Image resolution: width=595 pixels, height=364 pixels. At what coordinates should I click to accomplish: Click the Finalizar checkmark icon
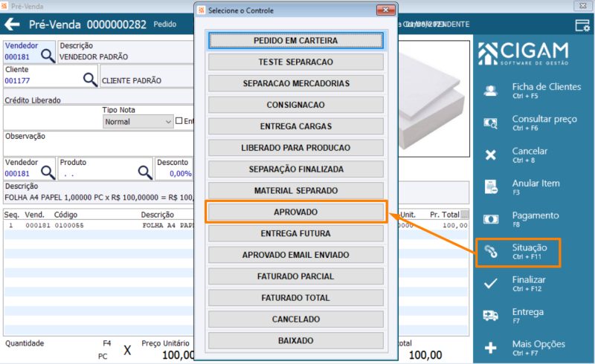click(x=491, y=283)
